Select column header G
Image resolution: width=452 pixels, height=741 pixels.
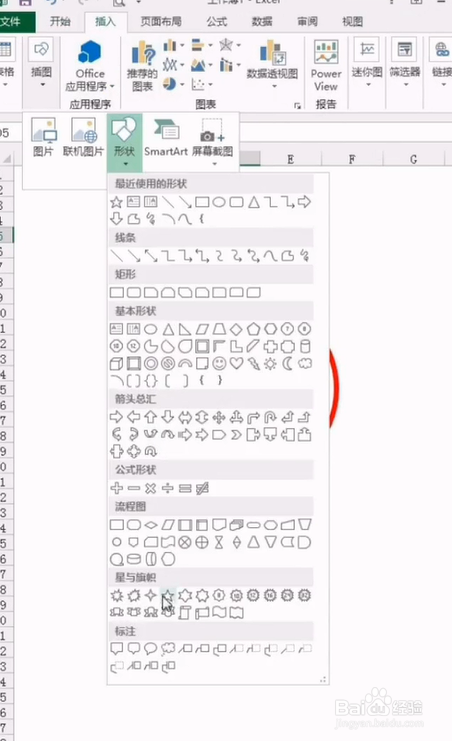pos(414,160)
